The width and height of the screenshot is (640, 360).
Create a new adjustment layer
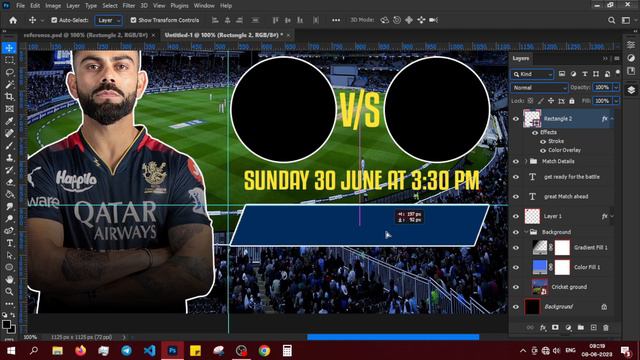coord(568,328)
